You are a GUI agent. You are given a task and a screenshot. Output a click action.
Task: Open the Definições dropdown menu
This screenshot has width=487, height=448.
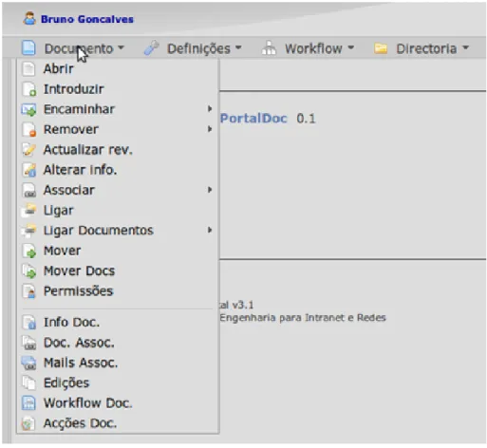click(193, 48)
